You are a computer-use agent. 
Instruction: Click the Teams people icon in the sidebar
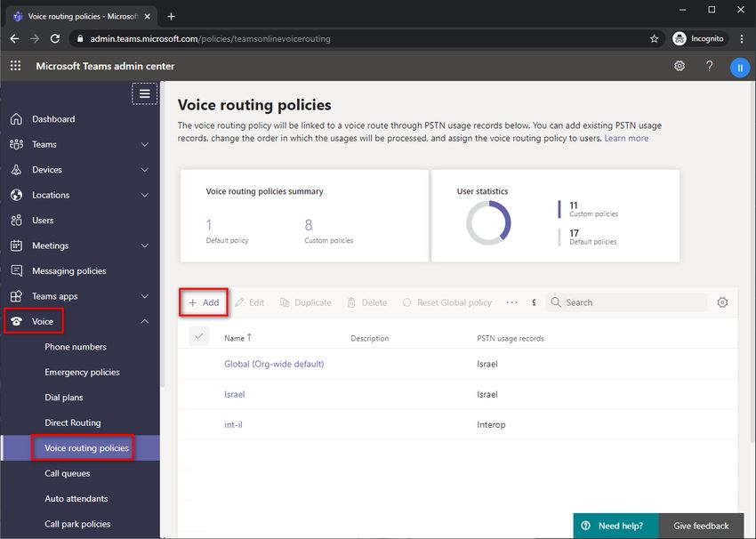[x=16, y=144]
